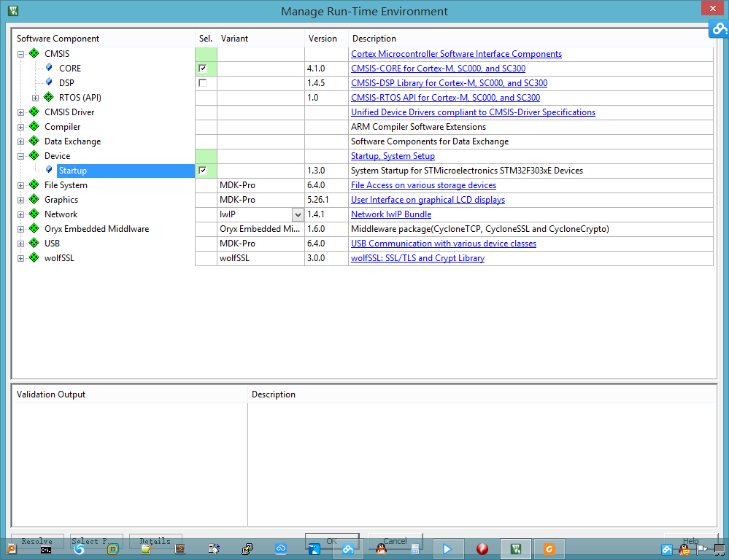Open the red ball taskbar icon
The width and height of the screenshot is (729, 560).
tap(482, 549)
